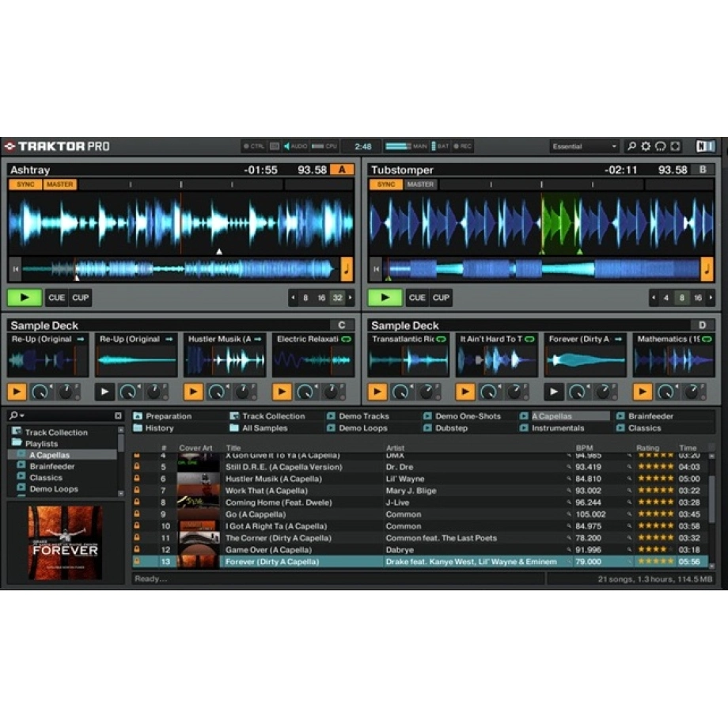Viewport: 728px width, 728px height.
Task: Click the loop size left arrow on Deck B
Action: pos(654,298)
